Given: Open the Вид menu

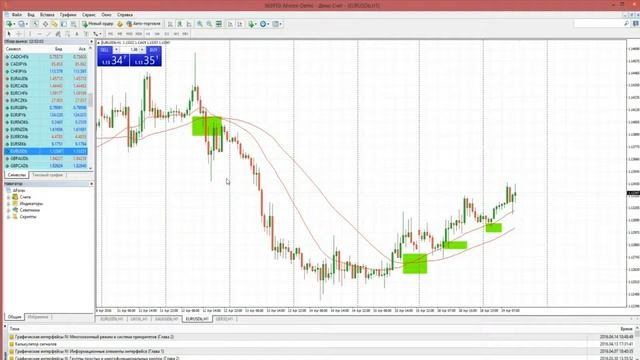Looking at the screenshot, I should tap(31, 15).
